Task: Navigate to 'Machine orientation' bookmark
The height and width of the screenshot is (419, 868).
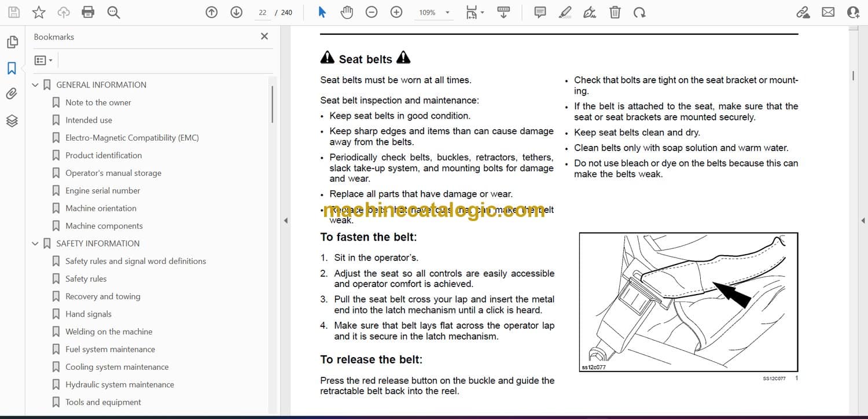Action: coord(101,208)
